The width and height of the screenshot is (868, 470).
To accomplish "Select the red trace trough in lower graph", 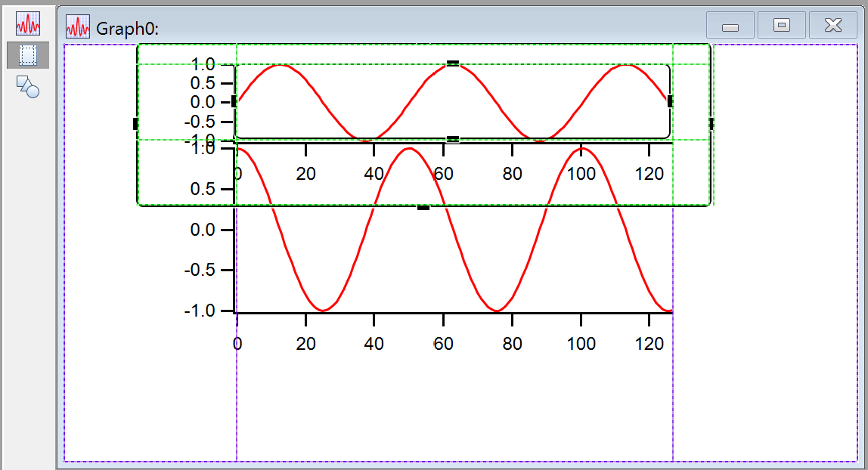I will 323,309.
